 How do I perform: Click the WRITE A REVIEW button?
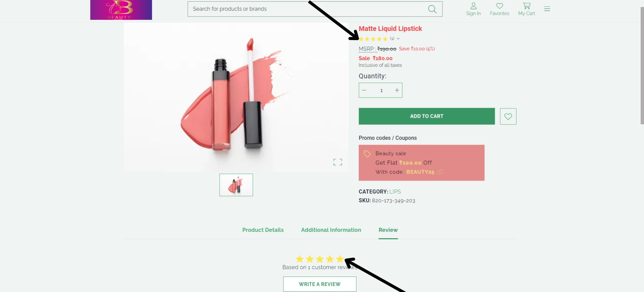[319, 284]
